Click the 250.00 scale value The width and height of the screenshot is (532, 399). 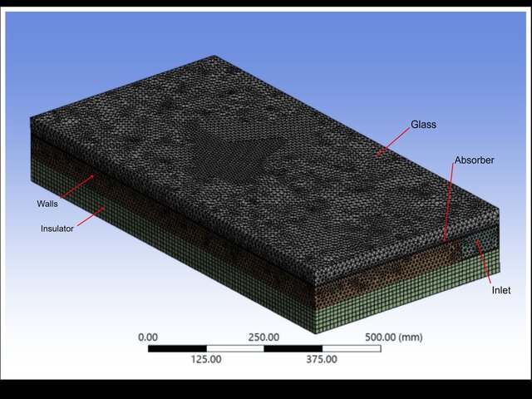(264, 337)
